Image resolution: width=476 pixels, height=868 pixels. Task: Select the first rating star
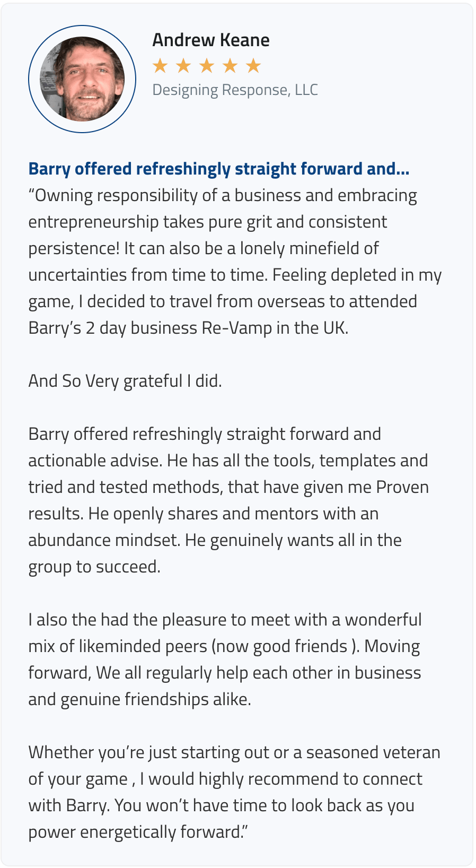(x=160, y=66)
